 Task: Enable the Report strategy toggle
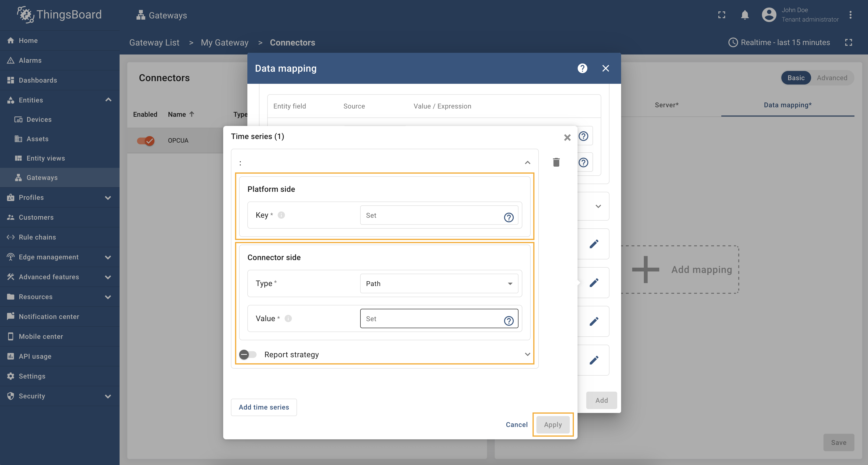(248, 354)
